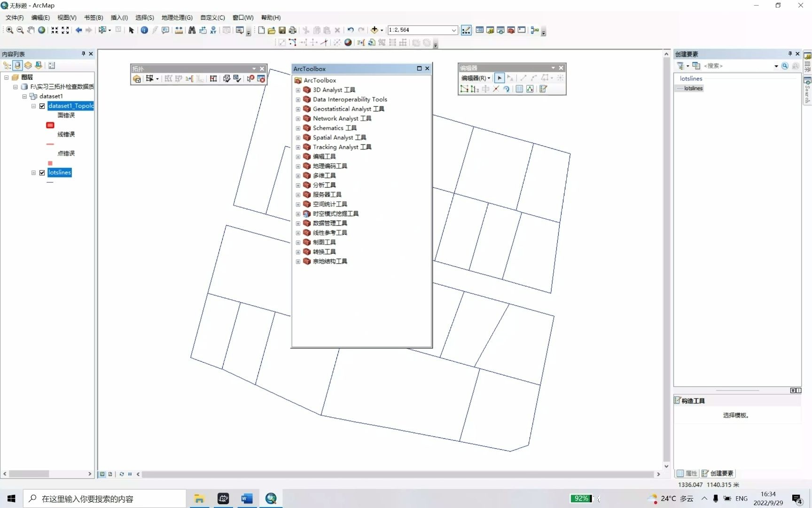Screen dimensions: 812x508
Task: Uncheck the lotslines layer visibility
Action: [x=42, y=173]
